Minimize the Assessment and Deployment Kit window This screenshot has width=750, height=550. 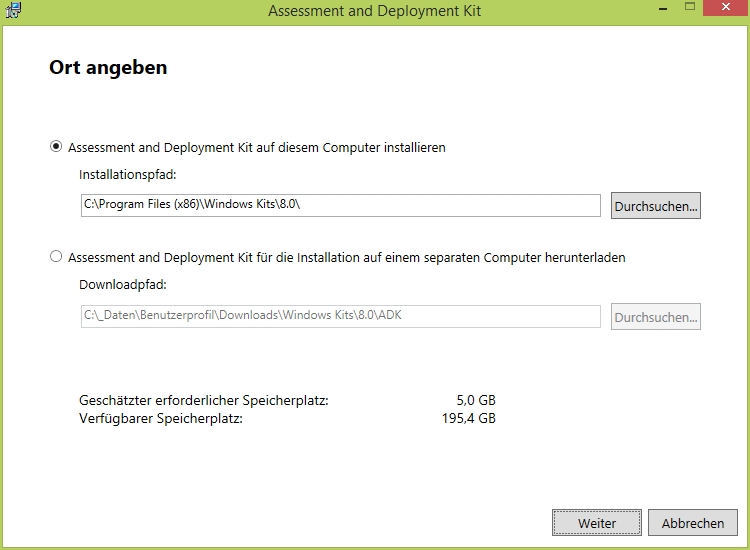click(x=663, y=8)
